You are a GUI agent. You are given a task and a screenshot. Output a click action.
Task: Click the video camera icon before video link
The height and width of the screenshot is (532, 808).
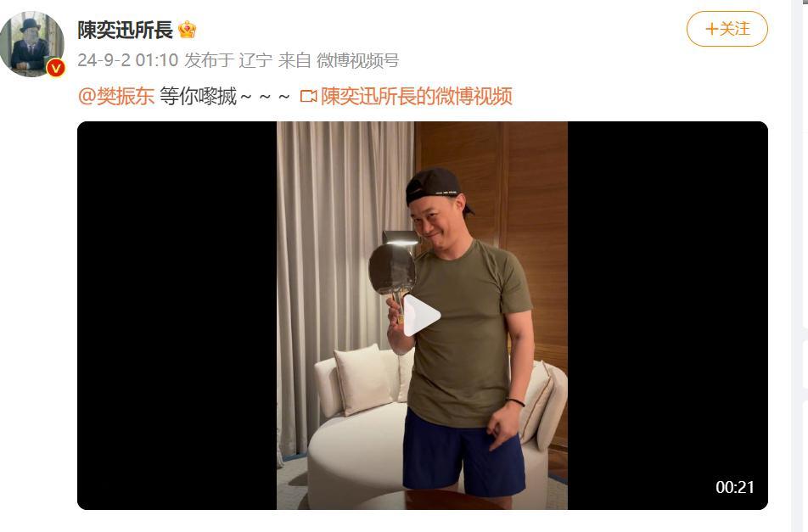pos(308,97)
